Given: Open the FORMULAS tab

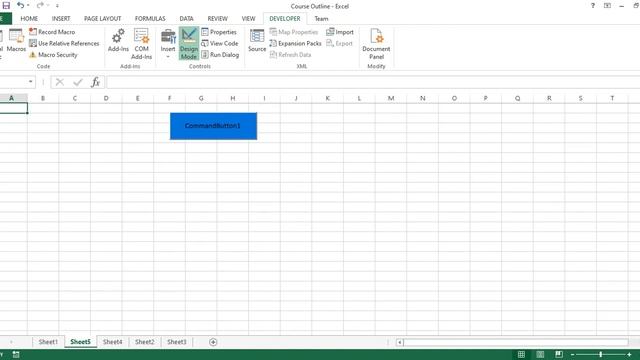Looking at the screenshot, I should [x=150, y=19].
